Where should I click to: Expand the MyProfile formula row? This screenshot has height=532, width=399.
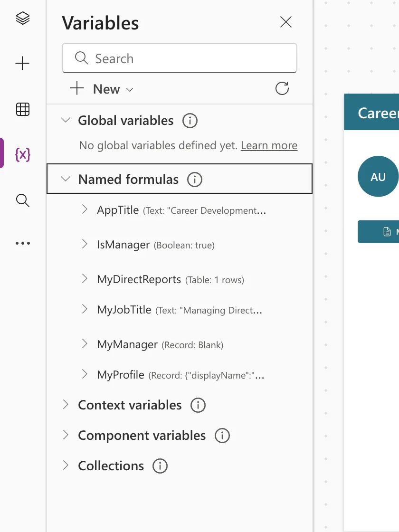point(85,374)
